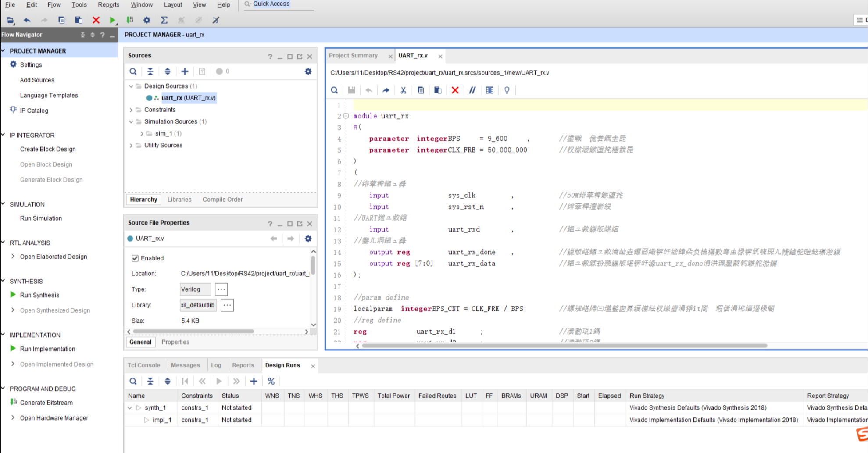Image resolution: width=868 pixels, height=453 pixels.
Task: Expand all in Sources panel
Action: [x=168, y=71]
